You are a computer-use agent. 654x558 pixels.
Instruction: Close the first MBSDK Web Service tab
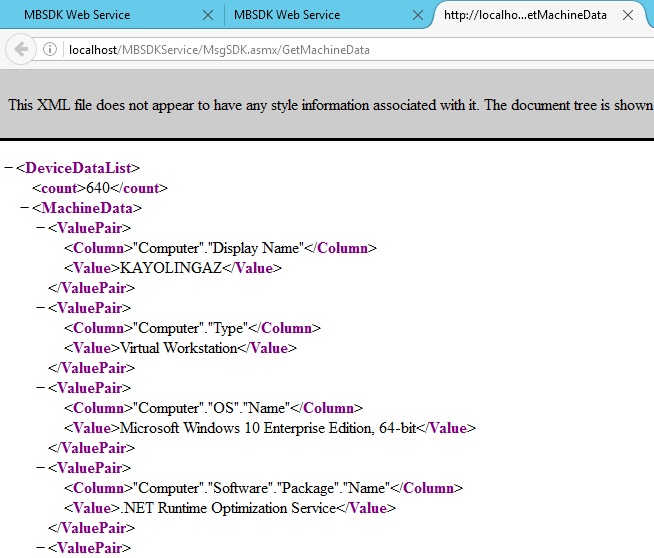tap(207, 15)
